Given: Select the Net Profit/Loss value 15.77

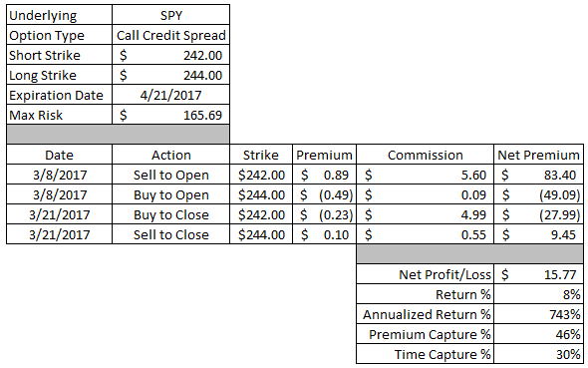Looking at the screenshot, I should point(538,274).
